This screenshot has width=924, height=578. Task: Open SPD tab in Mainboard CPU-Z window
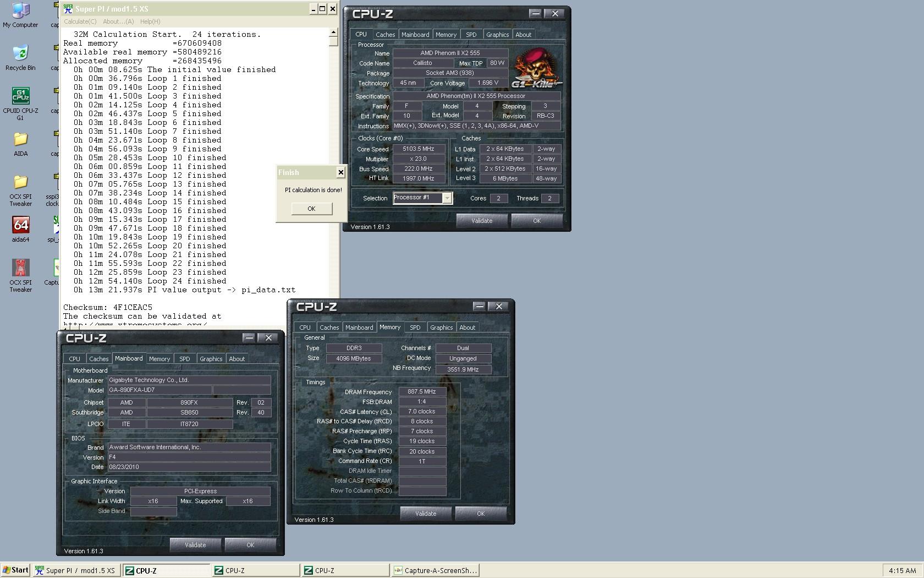click(185, 358)
